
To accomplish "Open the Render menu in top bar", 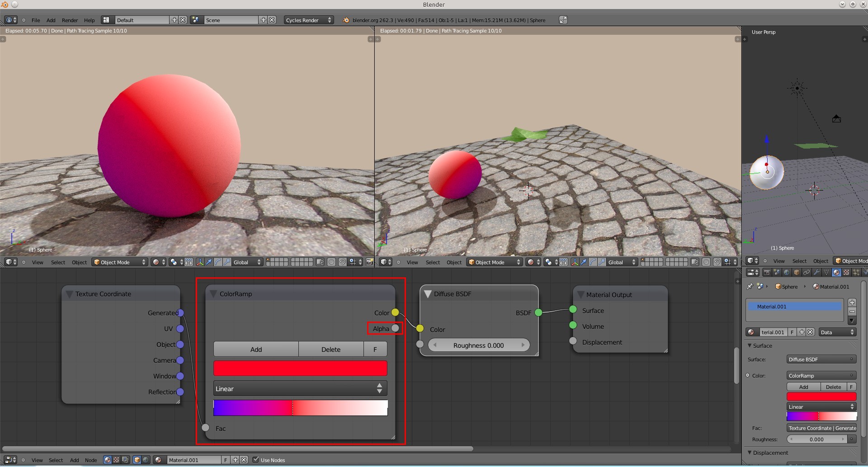I will (70, 20).
